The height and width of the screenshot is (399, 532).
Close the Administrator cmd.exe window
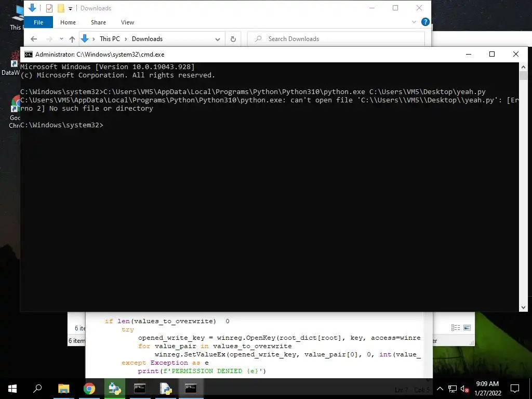coord(516,54)
